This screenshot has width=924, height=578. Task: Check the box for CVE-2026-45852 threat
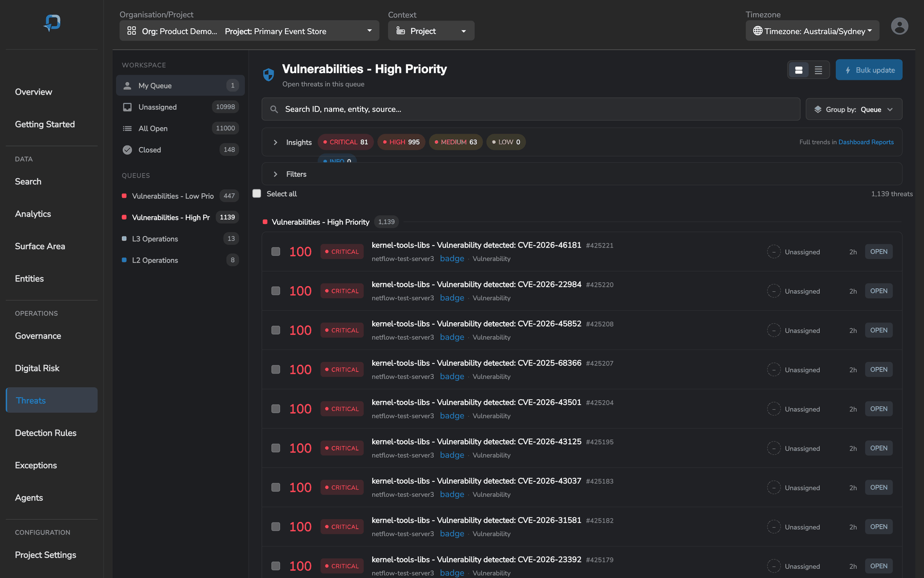pyautogui.click(x=276, y=330)
